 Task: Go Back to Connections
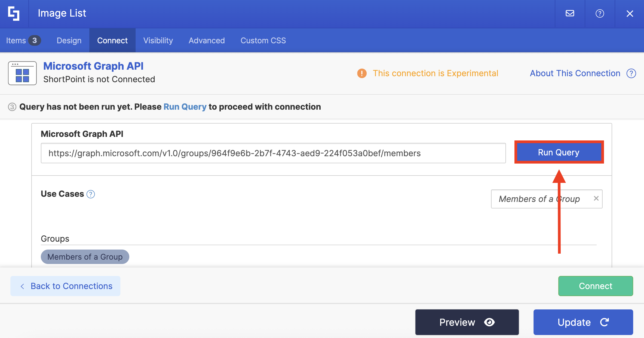65,286
